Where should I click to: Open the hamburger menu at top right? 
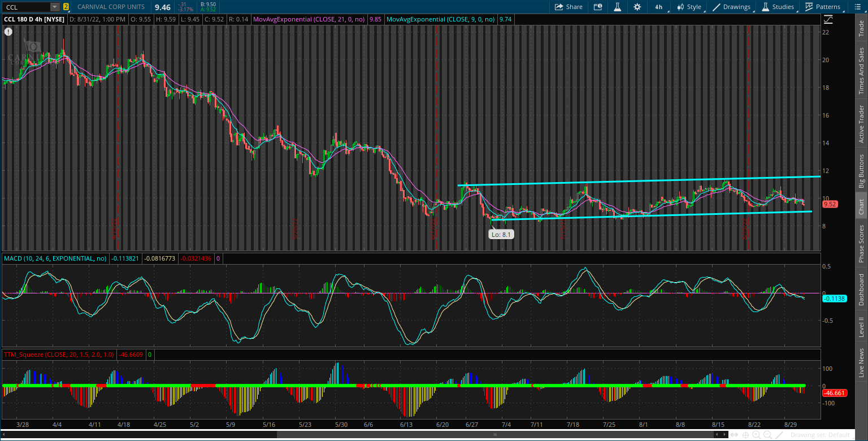pos(858,7)
